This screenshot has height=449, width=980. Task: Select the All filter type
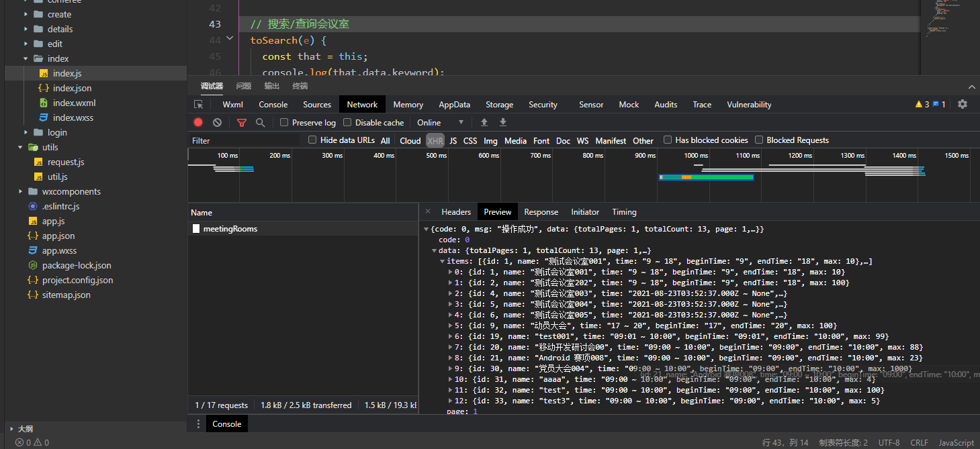(386, 140)
